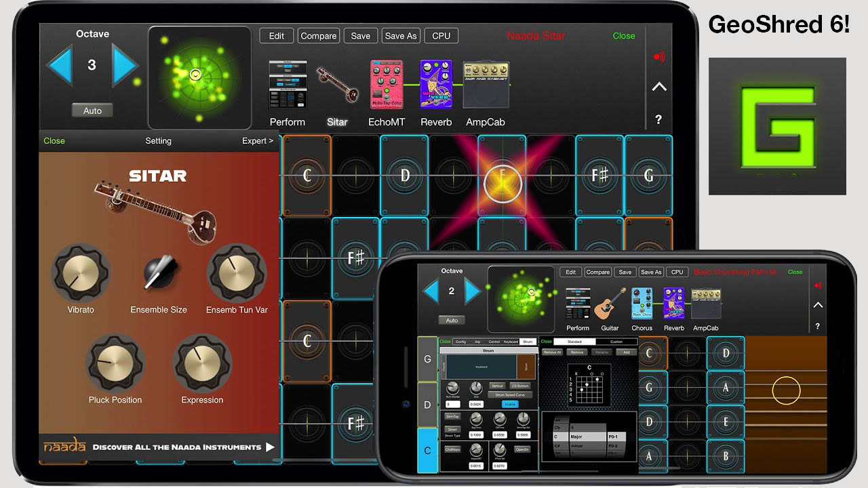Select the Sitar instrument icon in chain
The image size is (868, 488).
tap(337, 85)
